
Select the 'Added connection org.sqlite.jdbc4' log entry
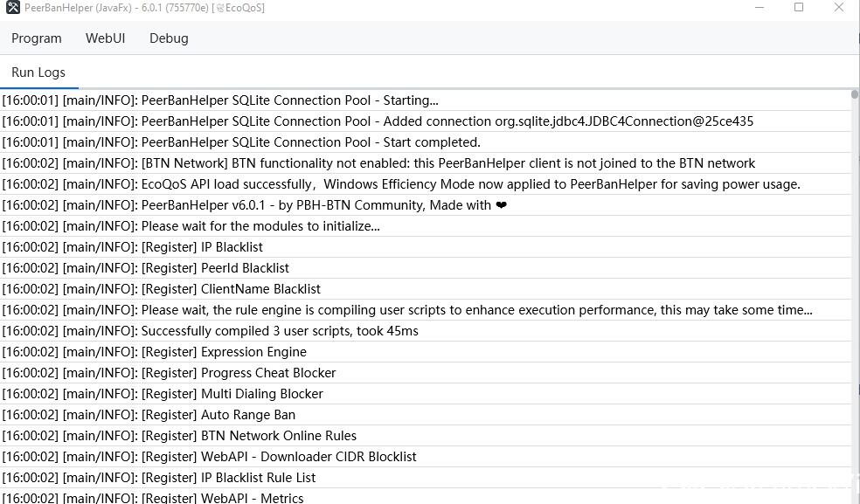coord(378,121)
